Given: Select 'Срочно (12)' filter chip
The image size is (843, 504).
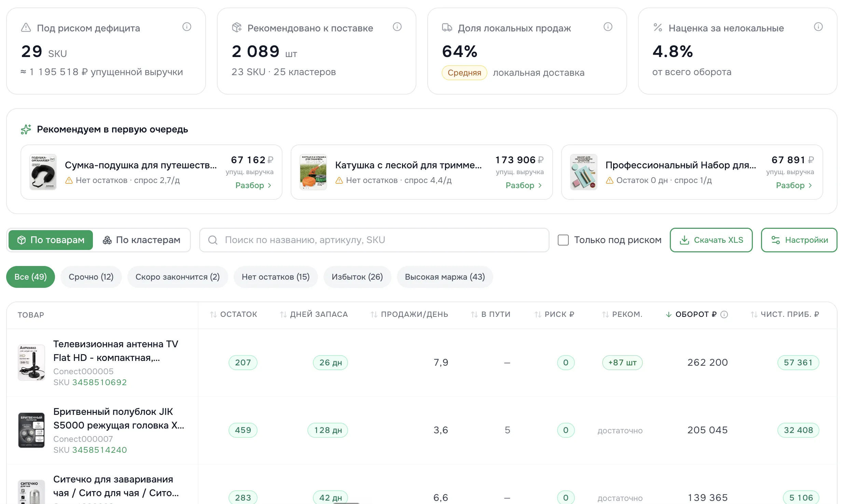Looking at the screenshot, I should [x=91, y=277].
